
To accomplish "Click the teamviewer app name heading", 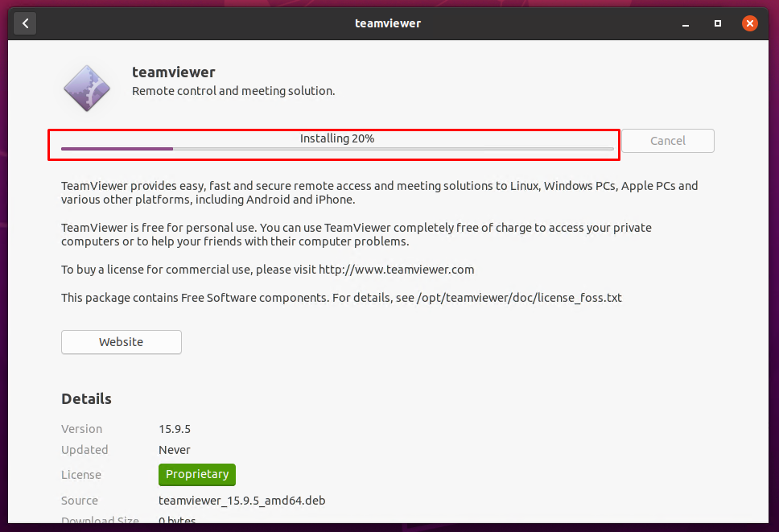I will coord(173,72).
